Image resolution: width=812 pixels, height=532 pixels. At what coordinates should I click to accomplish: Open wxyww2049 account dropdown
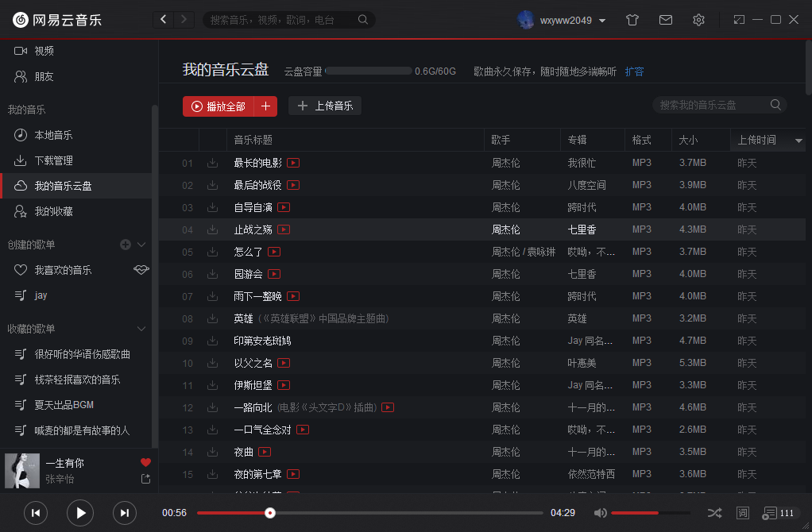tap(602, 21)
